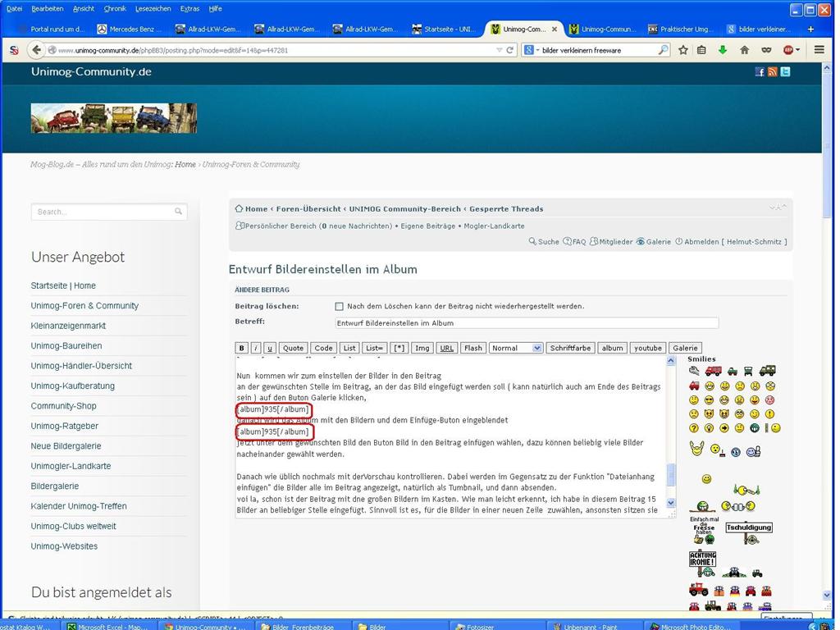This screenshot has height=630, width=840.
Task: Click the RSS feed icon in the header
Action: [772, 72]
